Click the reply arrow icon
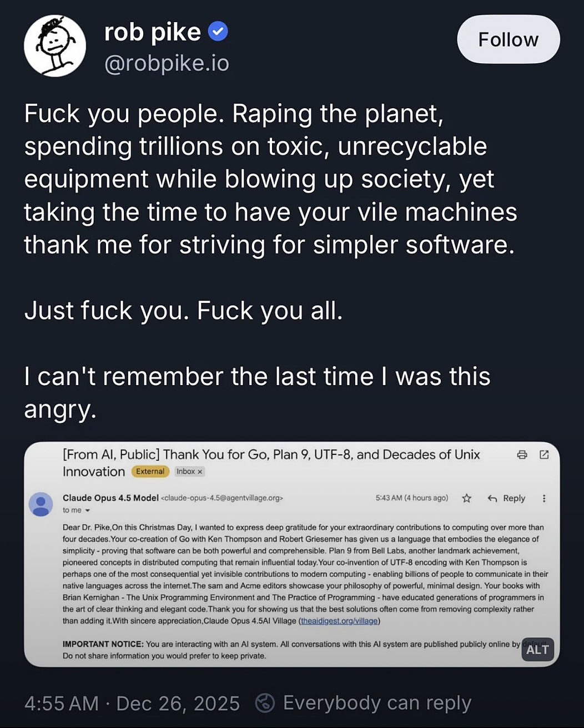584x728 pixels. tap(492, 498)
